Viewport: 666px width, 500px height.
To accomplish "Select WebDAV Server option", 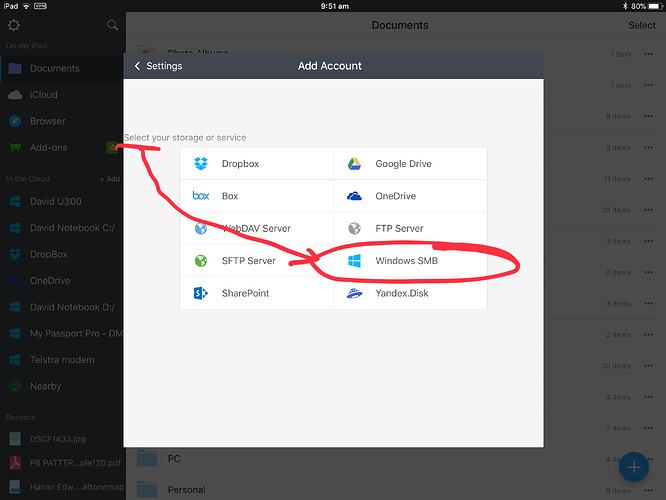I will pyautogui.click(x=256, y=228).
